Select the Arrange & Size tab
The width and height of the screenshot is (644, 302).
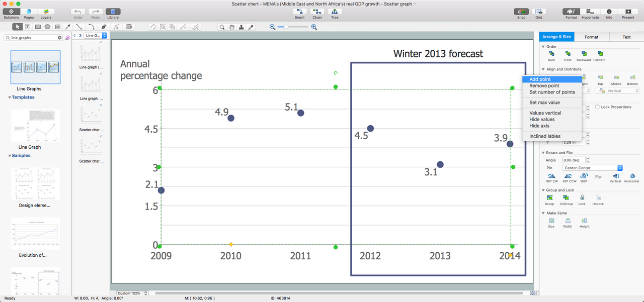556,37
